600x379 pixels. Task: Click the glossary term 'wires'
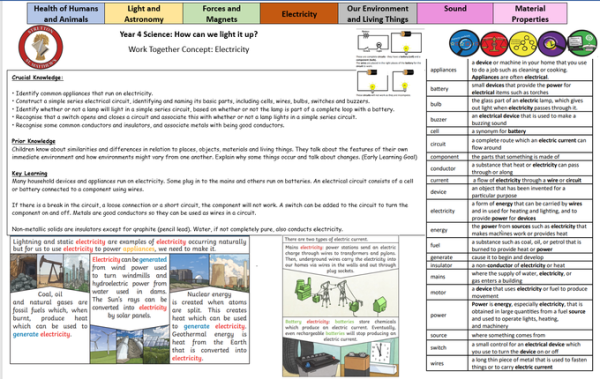pos(437,363)
